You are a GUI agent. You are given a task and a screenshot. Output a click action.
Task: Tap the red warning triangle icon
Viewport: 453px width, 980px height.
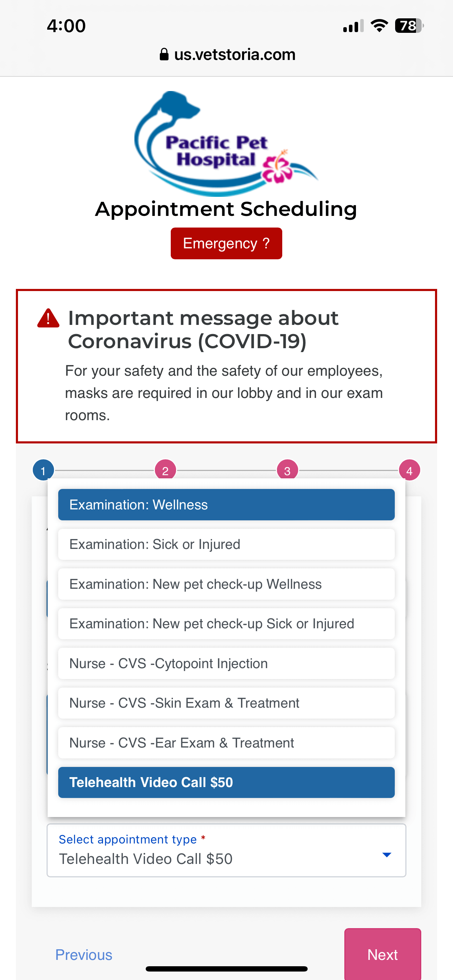pyautogui.click(x=48, y=319)
